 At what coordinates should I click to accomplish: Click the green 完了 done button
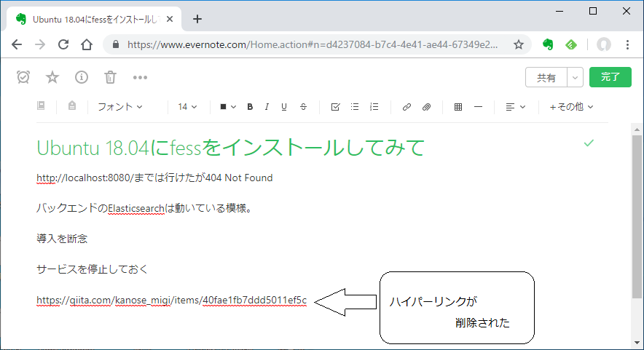(x=610, y=77)
